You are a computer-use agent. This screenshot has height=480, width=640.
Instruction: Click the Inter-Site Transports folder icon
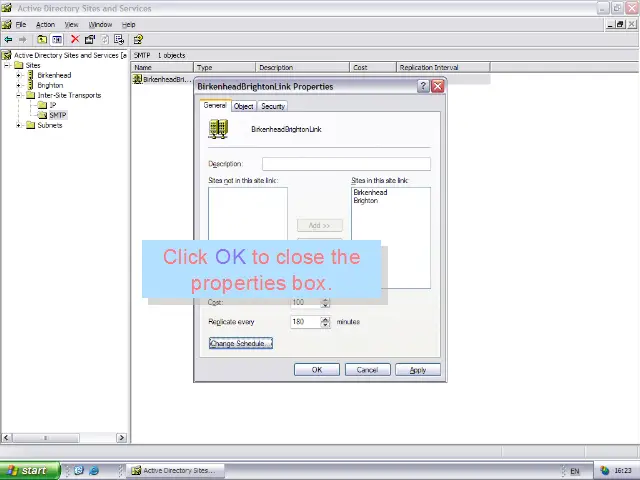coord(31,95)
